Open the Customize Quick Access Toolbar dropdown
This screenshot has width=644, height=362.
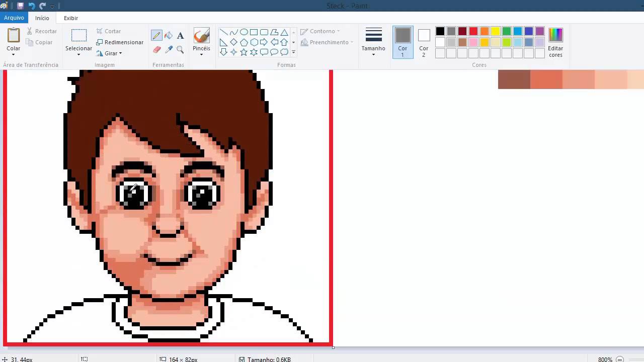pos(52,7)
